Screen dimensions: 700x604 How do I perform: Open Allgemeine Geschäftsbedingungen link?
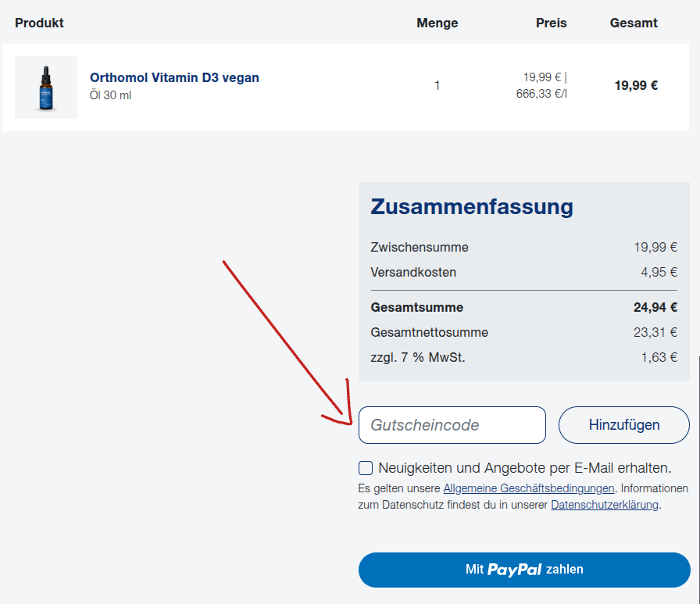pos(529,488)
